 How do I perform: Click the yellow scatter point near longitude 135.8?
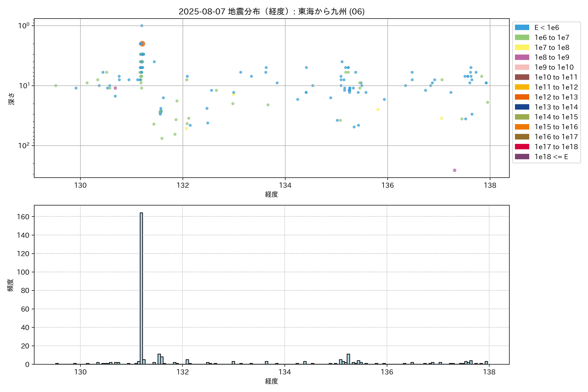tap(378, 109)
